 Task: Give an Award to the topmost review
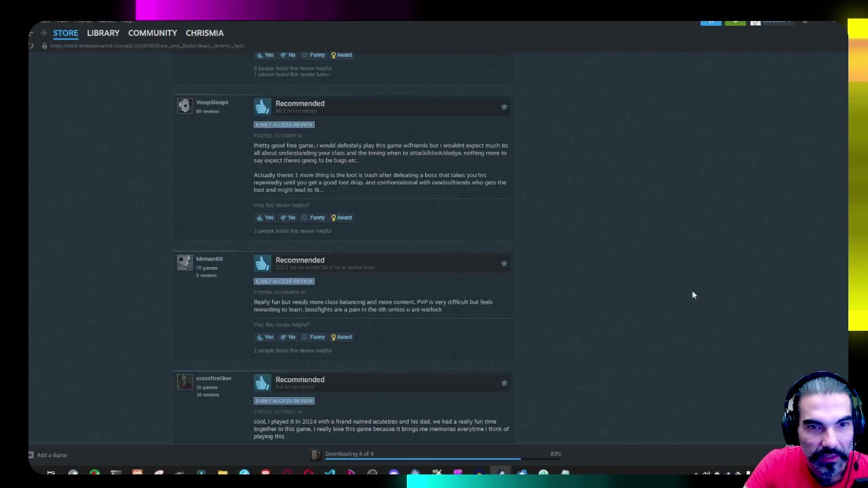point(341,55)
